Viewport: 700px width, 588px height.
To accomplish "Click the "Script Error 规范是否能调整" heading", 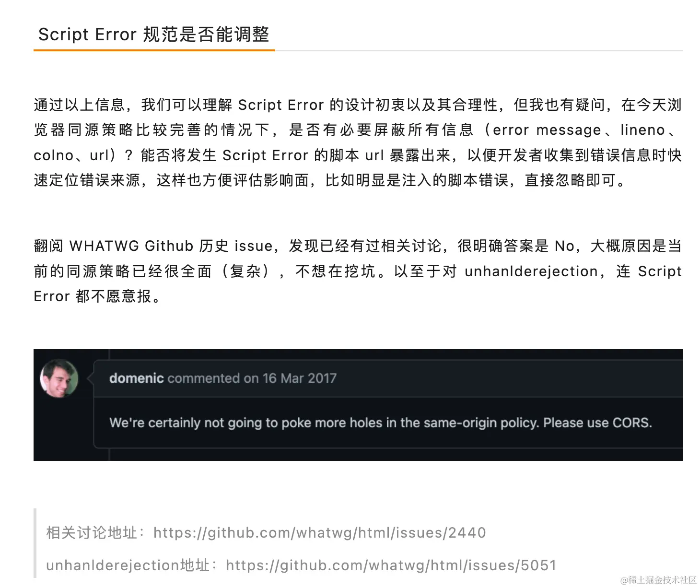I will point(153,34).
